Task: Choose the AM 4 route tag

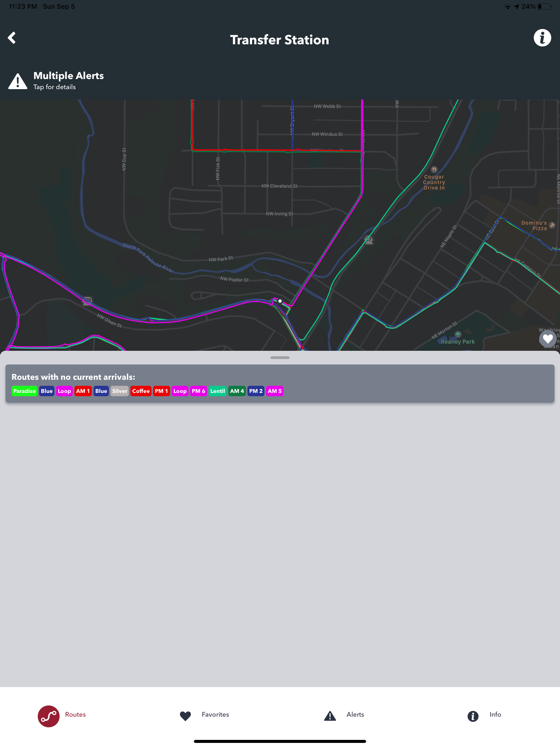Action: tap(237, 391)
